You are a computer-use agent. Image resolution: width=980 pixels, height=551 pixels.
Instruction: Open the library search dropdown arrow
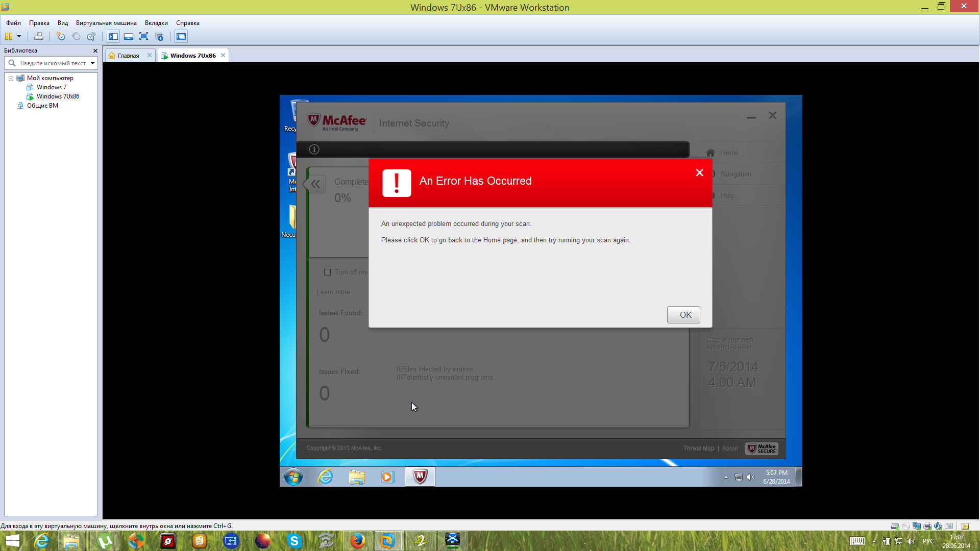tap(92, 63)
